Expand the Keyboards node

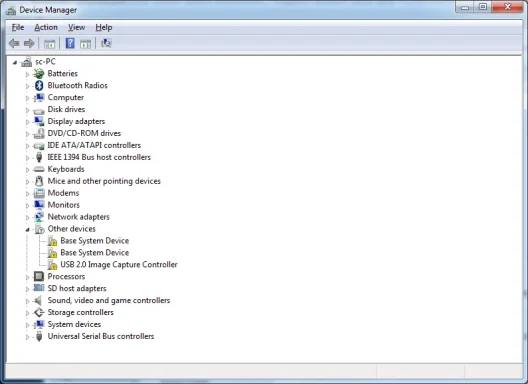[28, 170]
